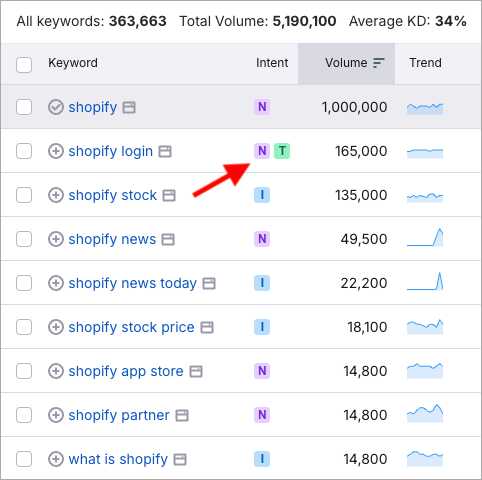Open shopify app store keyword link
Image resolution: width=482 pixels, height=480 pixels.
(x=126, y=372)
